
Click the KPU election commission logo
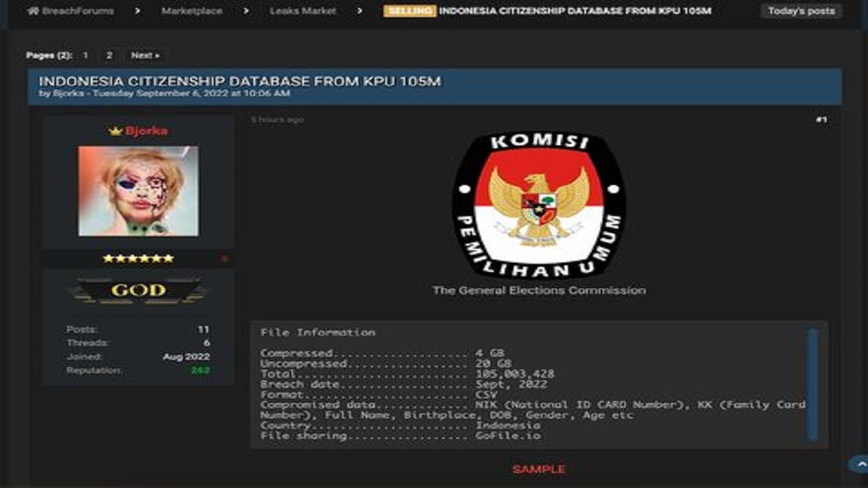click(539, 205)
